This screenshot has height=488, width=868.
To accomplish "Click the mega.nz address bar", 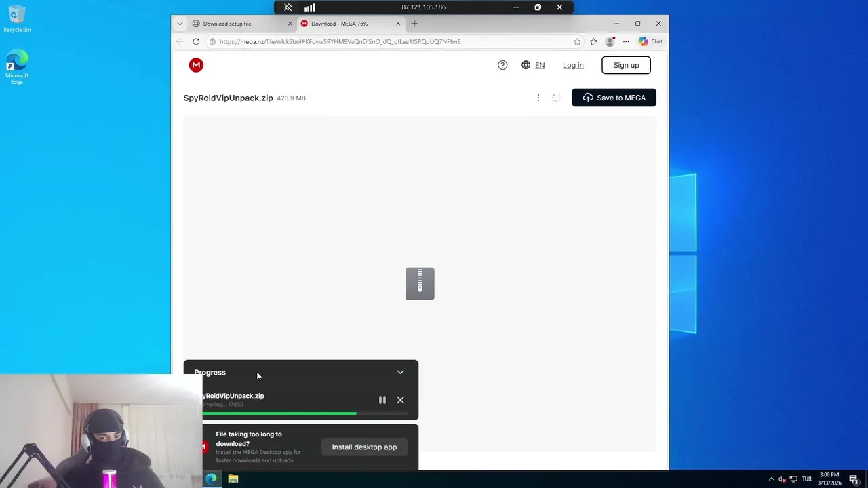I will [393, 41].
